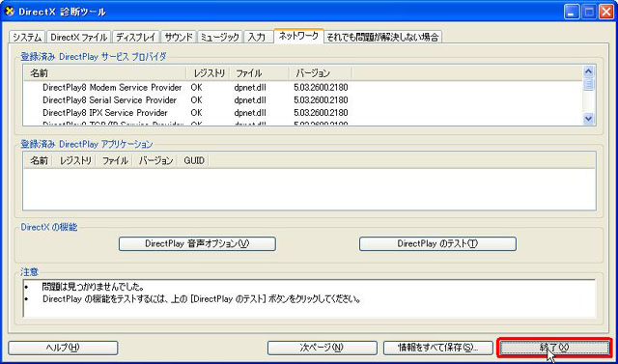The width and height of the screenshot is (618, 364).
Task: Close the DirectX 診断ツール window
Action: 606,12
